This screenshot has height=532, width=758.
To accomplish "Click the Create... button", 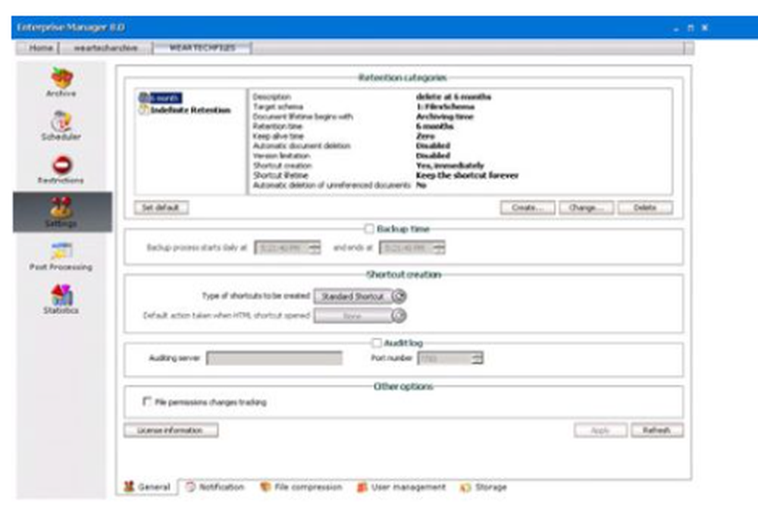I will (528, 208).
